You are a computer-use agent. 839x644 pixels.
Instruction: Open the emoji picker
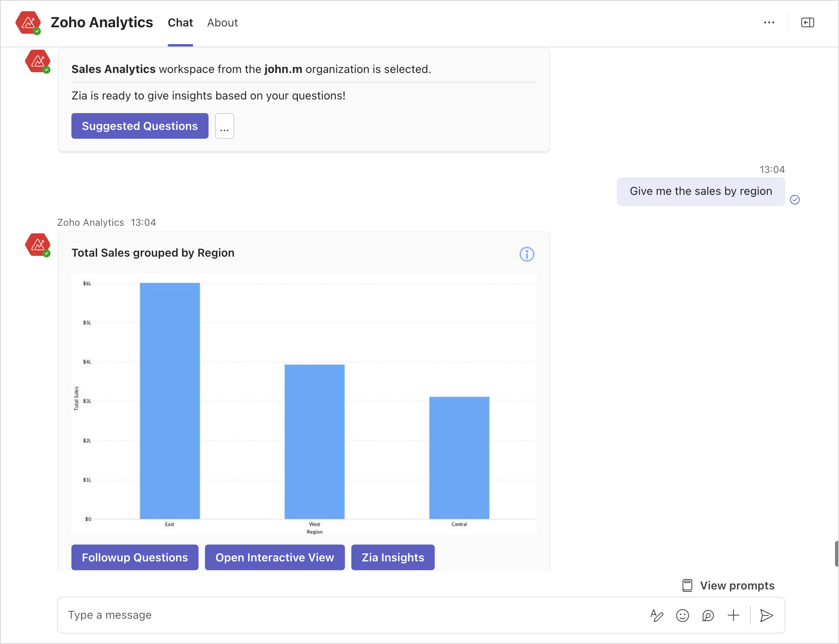click(683, 616)
